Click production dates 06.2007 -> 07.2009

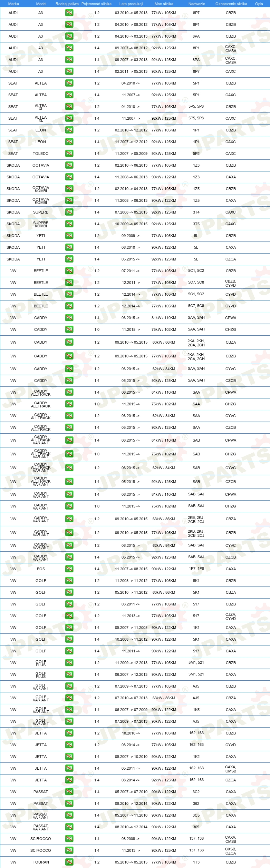[x=131, y=710]
